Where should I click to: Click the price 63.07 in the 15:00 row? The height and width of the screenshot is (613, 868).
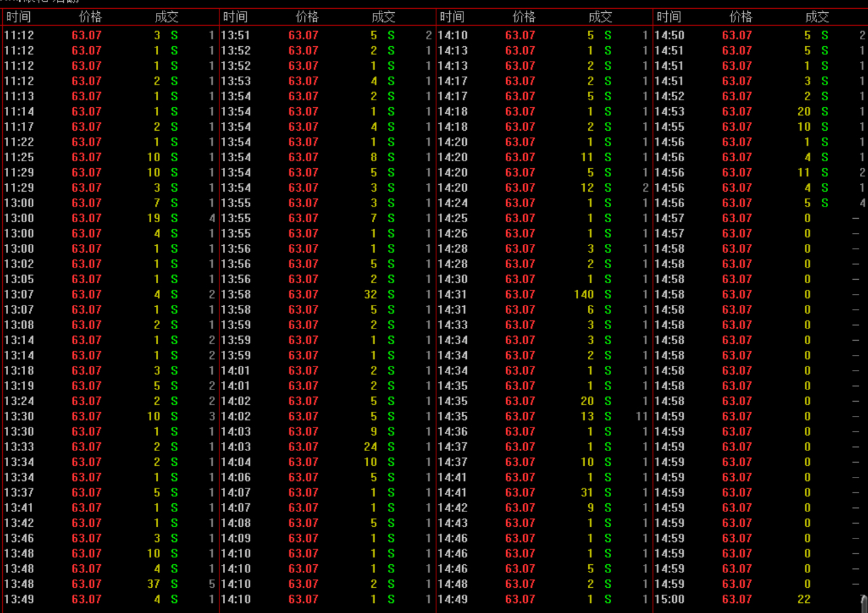coord(737,599)
